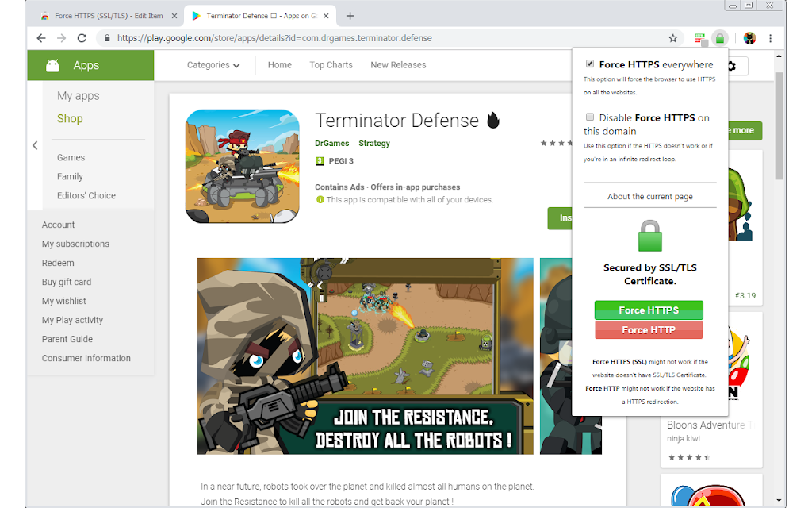Screen dimensions: 812x508
Task: Open the Games category
Action: pos(71,158)
